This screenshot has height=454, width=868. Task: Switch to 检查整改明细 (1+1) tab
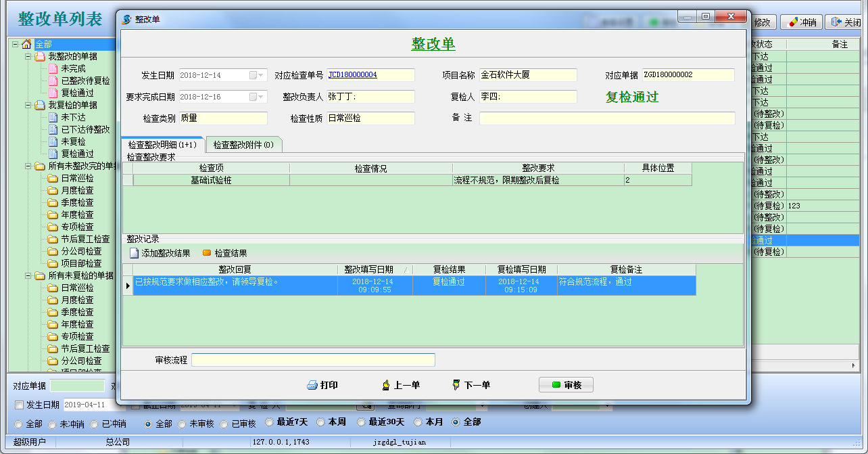tap(162, 145)
